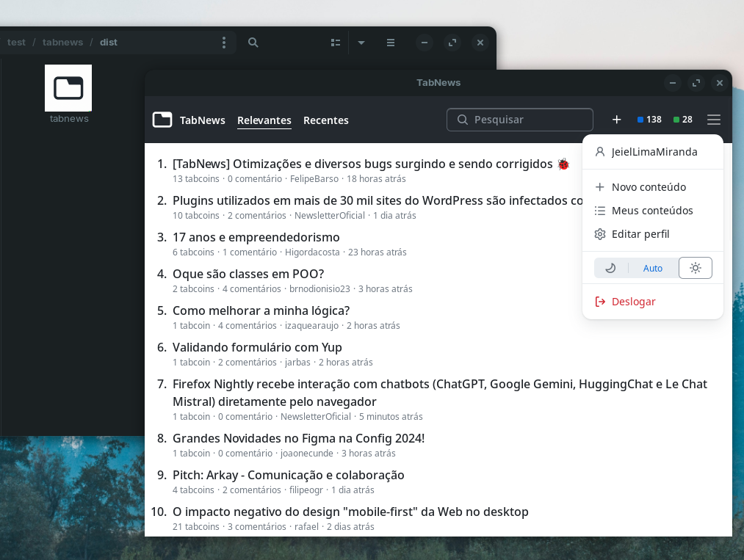Viewport: 744px width, 560px height.
Task: Select the light theme sun icon
Action: click(x=695, y=268)
